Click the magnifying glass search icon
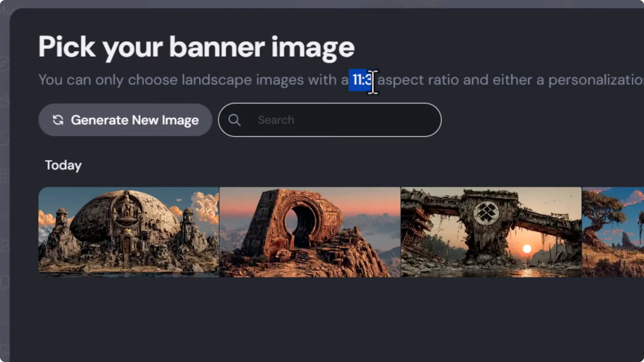 coord(235,120)
